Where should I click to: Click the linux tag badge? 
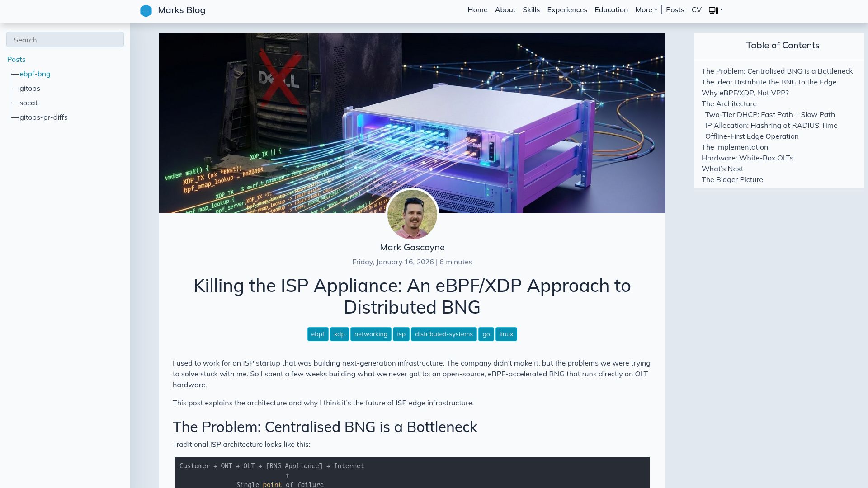pyautogui.click(x=506, y=334)
